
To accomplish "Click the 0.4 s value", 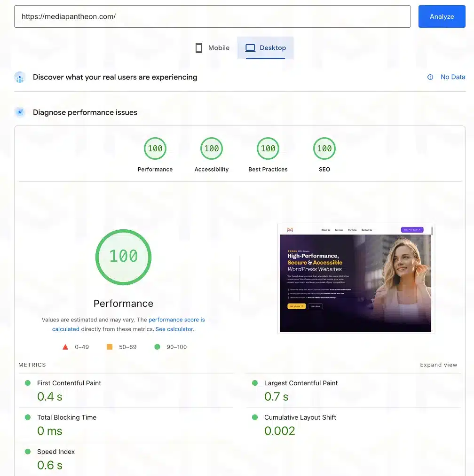I will coord(49,397).
